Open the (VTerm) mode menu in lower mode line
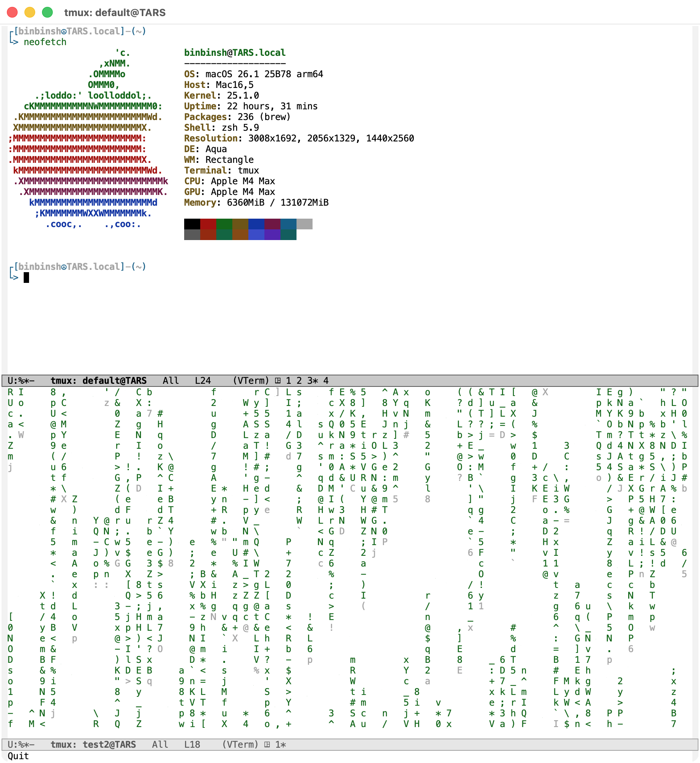The image size is (700, 763). click(x=240, y=745)
